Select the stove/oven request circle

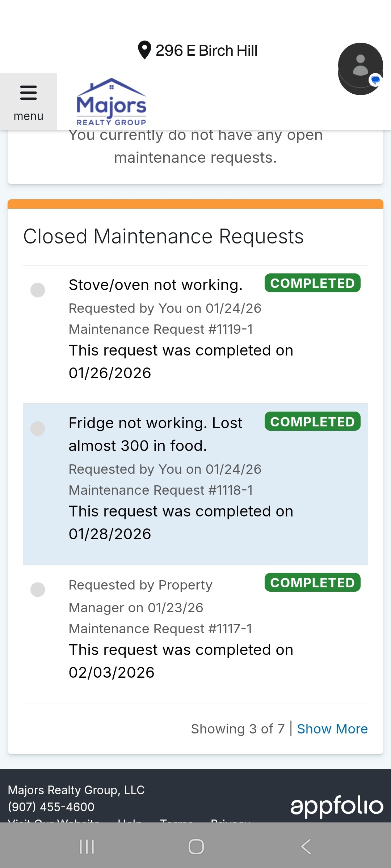click(x=38, y=290)
